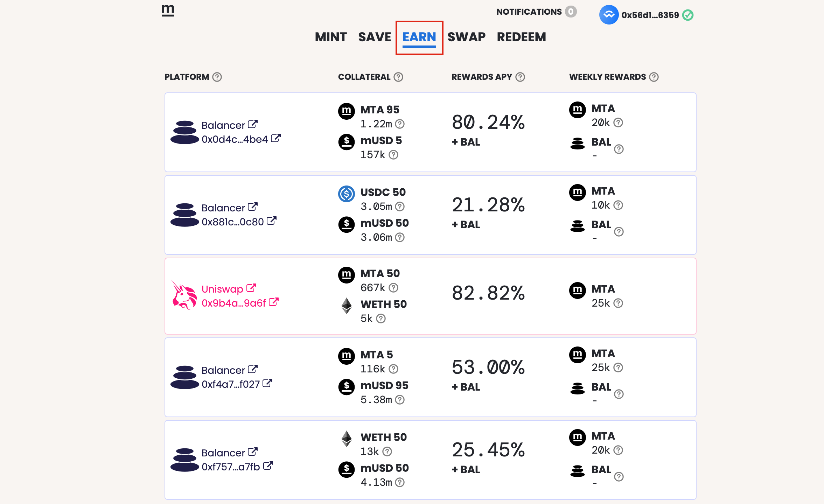Open the WalletConnect wallet icon
The width and height of the screenshot is (824, 504).
(x=609, y=15)
